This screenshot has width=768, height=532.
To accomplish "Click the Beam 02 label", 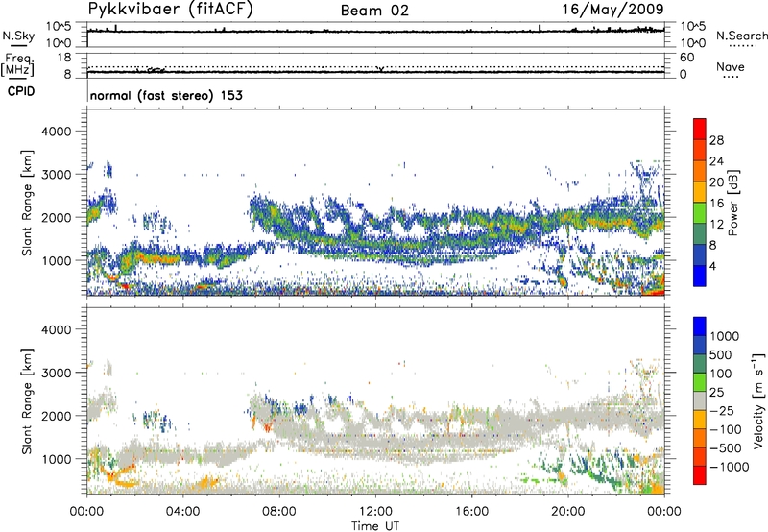I will point(374,11).
